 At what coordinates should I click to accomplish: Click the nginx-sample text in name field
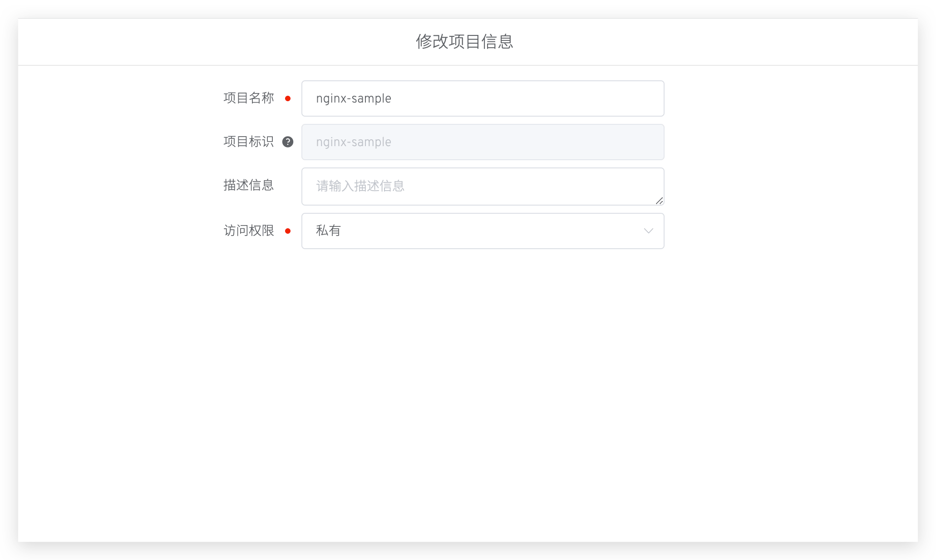pyautogui.click(x=354, y=98)
